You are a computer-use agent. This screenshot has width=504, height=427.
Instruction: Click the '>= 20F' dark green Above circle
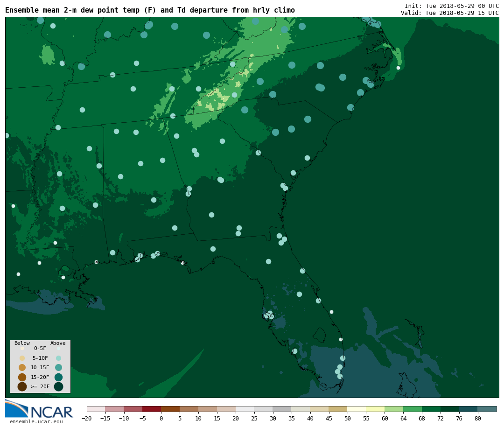tap(58, 386)
